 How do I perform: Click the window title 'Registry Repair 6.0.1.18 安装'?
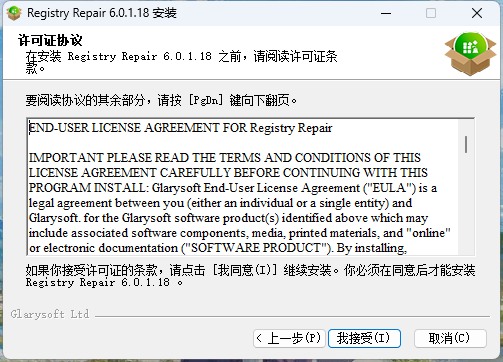coord(102,13)
